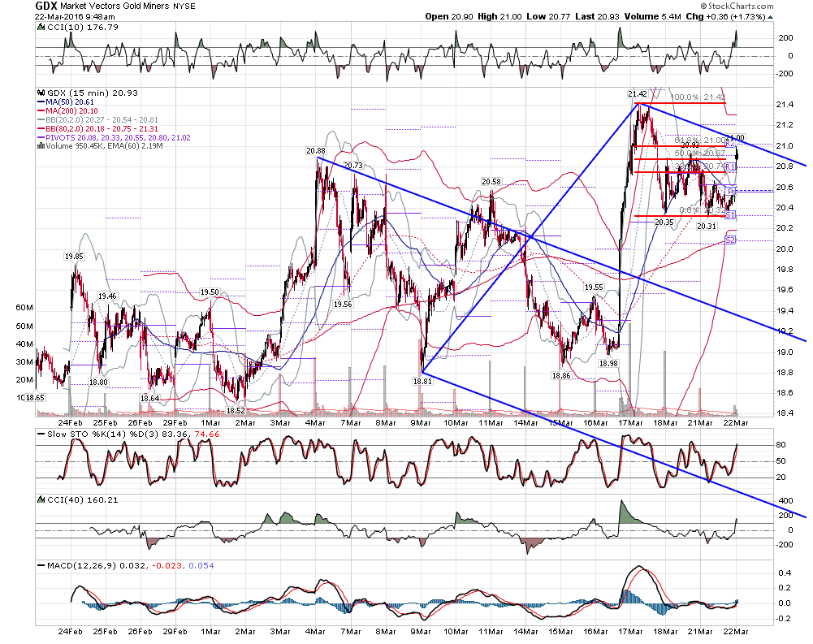Click the 18.81 low price label

coord(422,381)
